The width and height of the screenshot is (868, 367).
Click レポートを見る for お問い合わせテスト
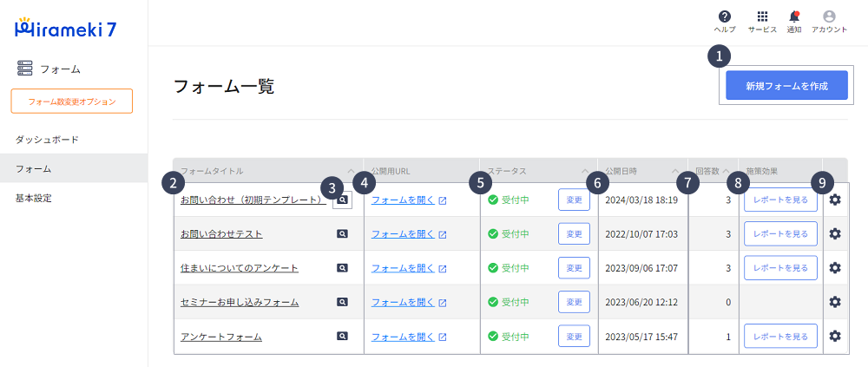tap(780, 233)
